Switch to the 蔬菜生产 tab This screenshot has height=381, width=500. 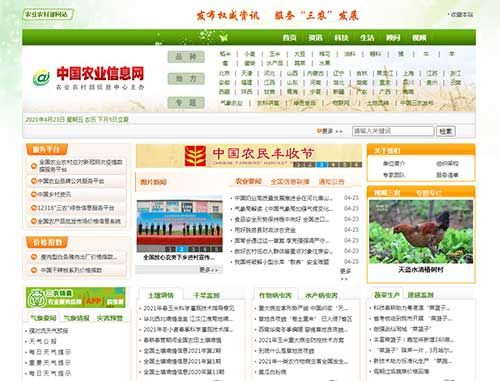click(387, 295)
